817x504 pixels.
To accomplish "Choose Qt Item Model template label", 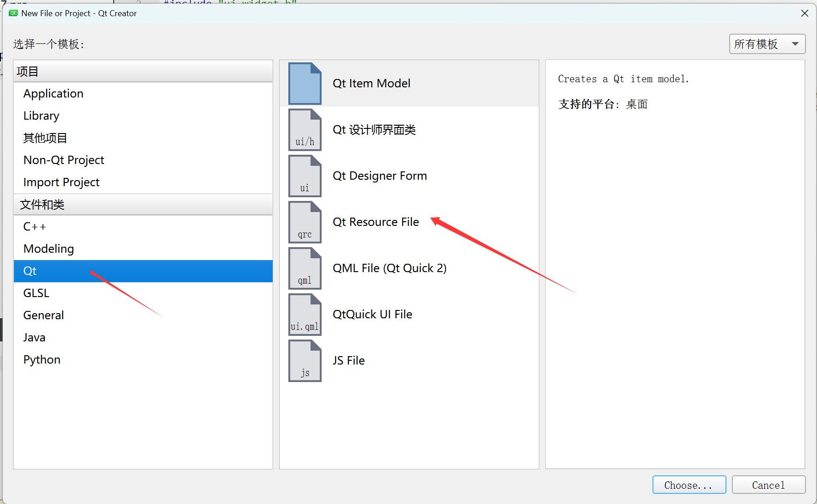I will tap(372, 83).
